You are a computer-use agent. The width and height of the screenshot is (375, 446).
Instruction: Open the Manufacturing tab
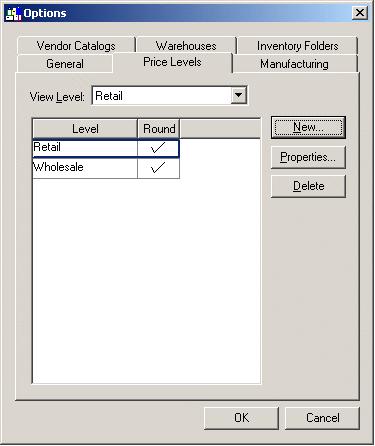point(295,64)
